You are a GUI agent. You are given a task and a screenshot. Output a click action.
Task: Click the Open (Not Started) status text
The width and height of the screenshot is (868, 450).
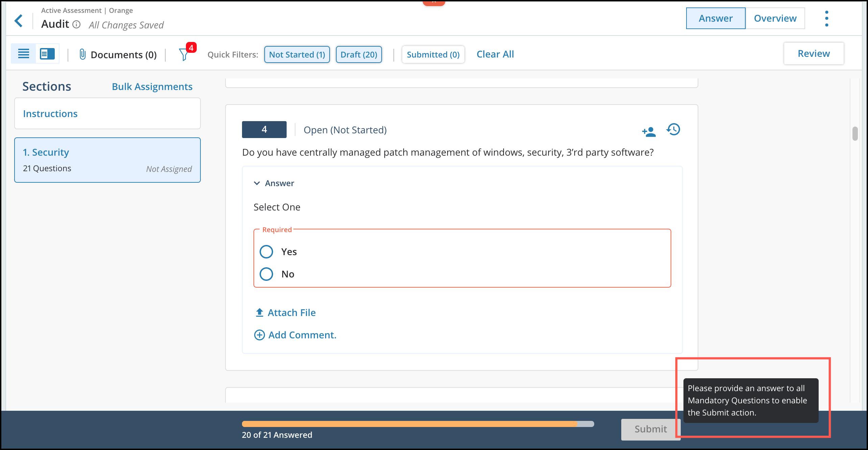click(x=345, y=130)
